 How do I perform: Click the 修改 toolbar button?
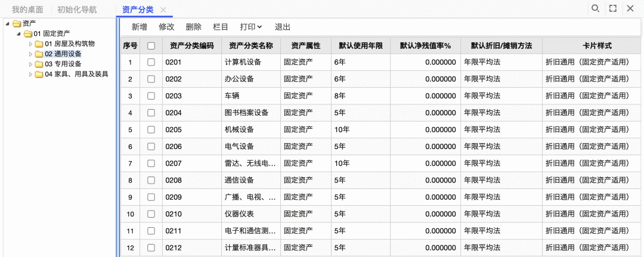[x=166, y=27]
